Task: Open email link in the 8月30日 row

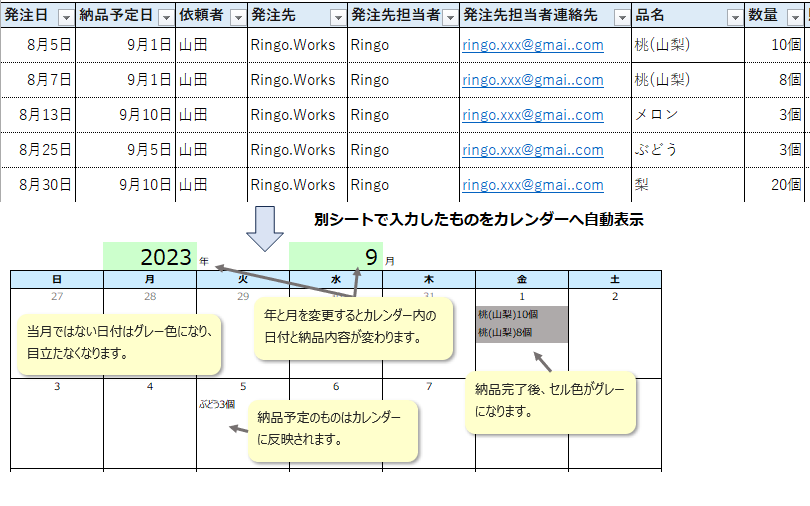Action: 533,185
